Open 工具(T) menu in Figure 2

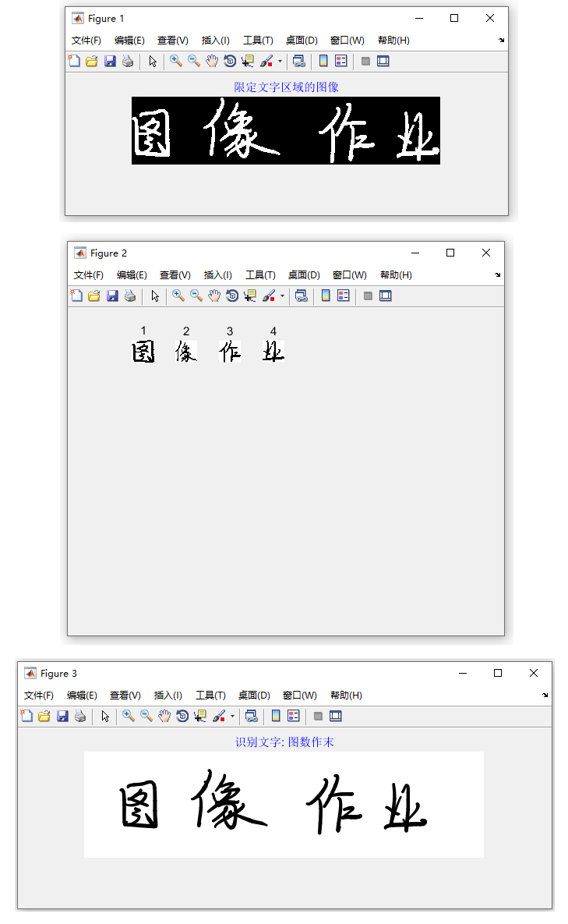pyautogui.click(x=260, y=275)
